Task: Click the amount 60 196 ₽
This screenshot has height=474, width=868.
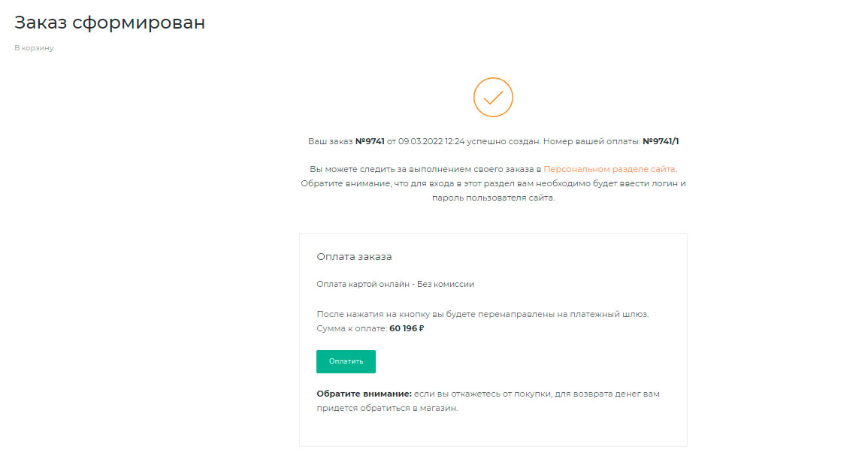Action: [x=407, y=329]
